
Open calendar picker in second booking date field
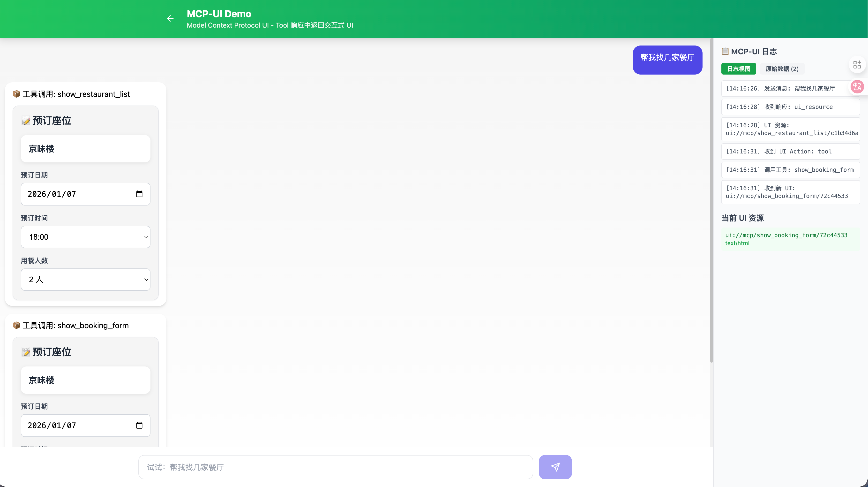point(139,425)
